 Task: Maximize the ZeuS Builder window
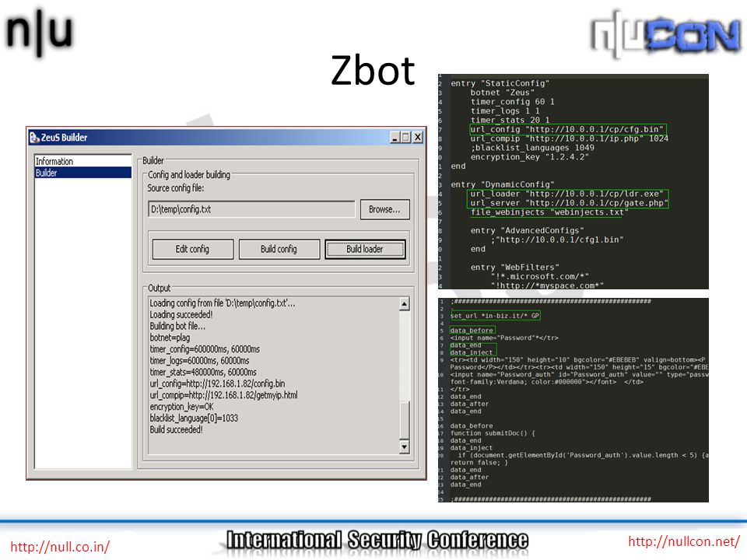pyautogui.click(x=405, y=138)
